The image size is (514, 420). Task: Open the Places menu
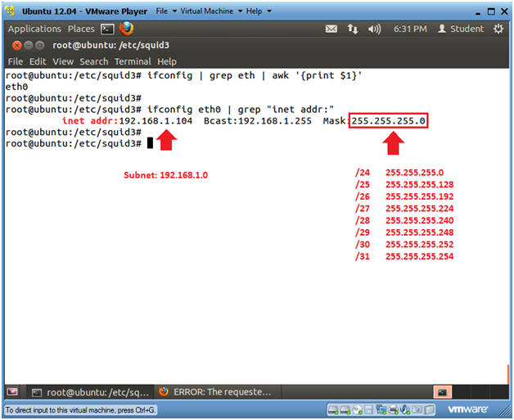point(81,29)
